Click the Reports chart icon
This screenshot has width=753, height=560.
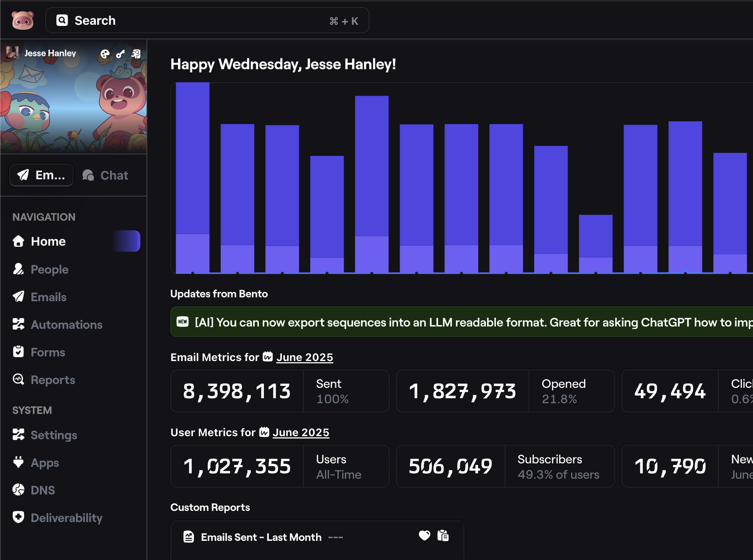[18, 379]
